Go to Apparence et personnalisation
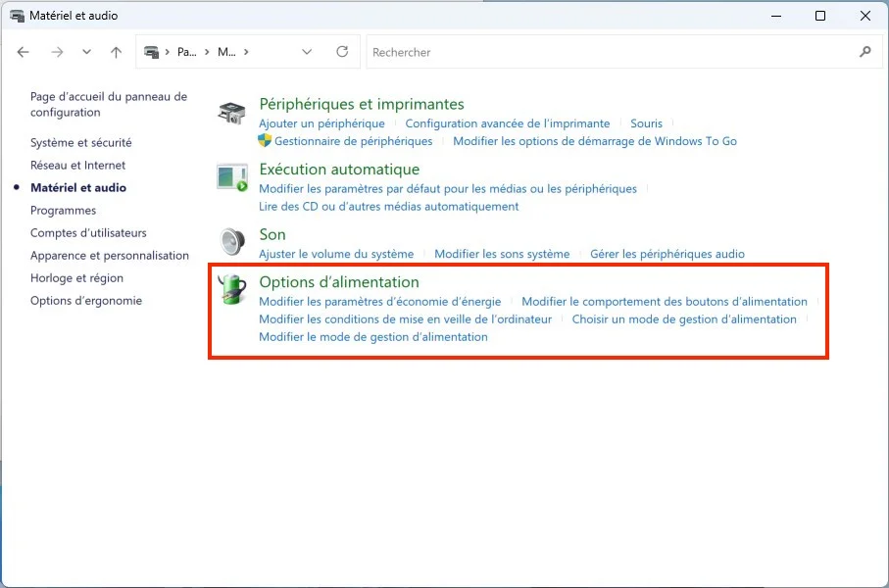This screenshot has height=588, width=889. click(110, 256)
